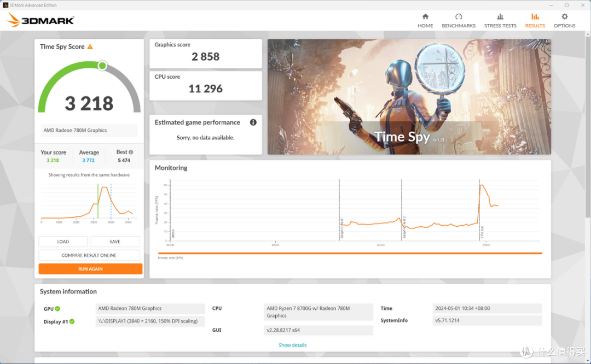Click the RUN AGAIN button
This screenshot has width=591, height=364.
point(90,269)
